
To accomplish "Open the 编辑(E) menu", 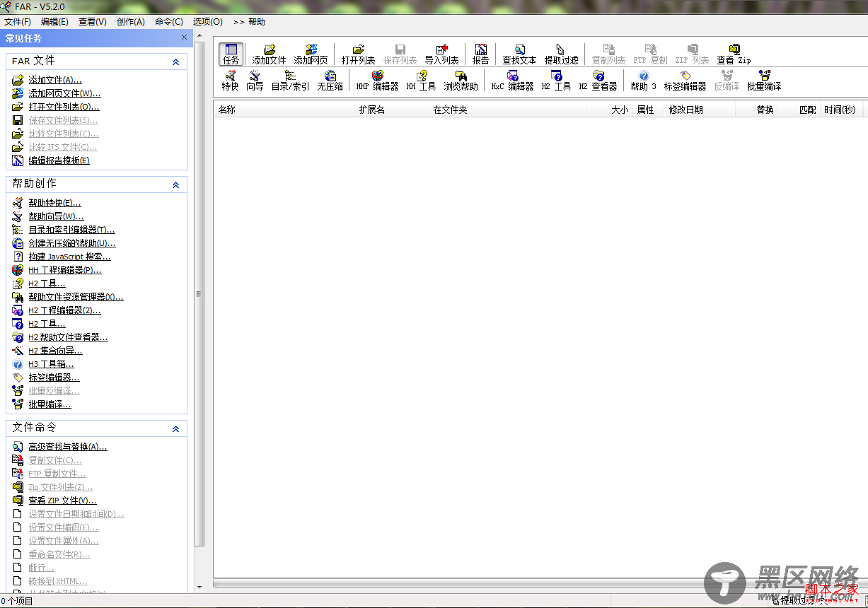I will pos(55,22).
